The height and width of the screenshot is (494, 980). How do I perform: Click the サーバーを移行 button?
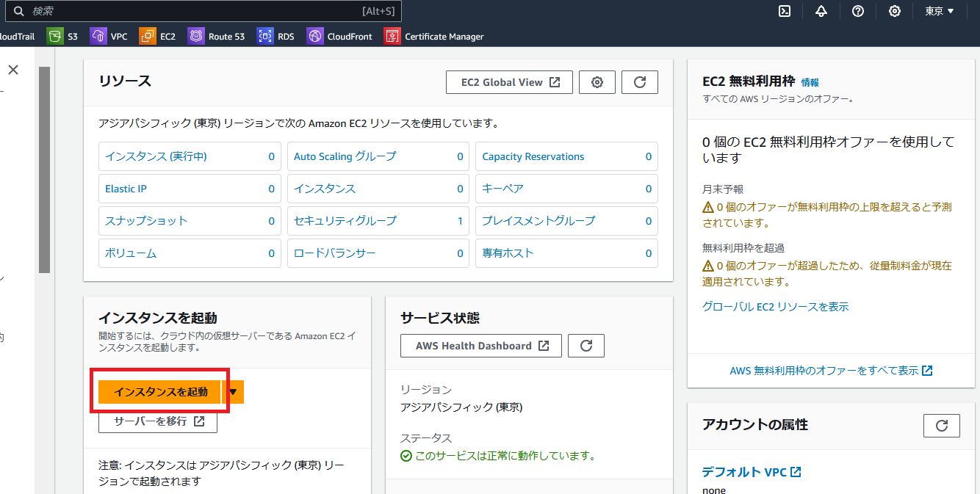pos(158,421)
